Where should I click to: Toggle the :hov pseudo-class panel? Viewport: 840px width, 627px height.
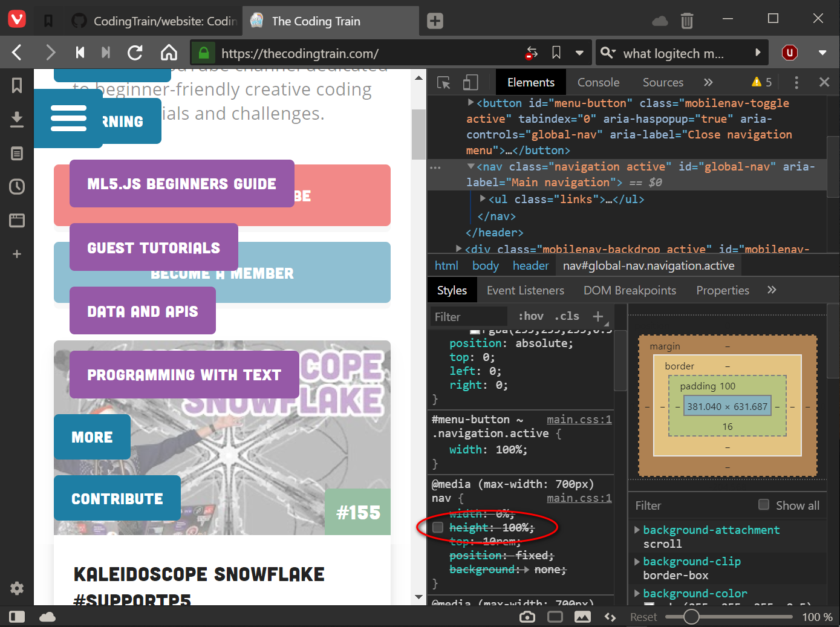click(x=530, y=316)
